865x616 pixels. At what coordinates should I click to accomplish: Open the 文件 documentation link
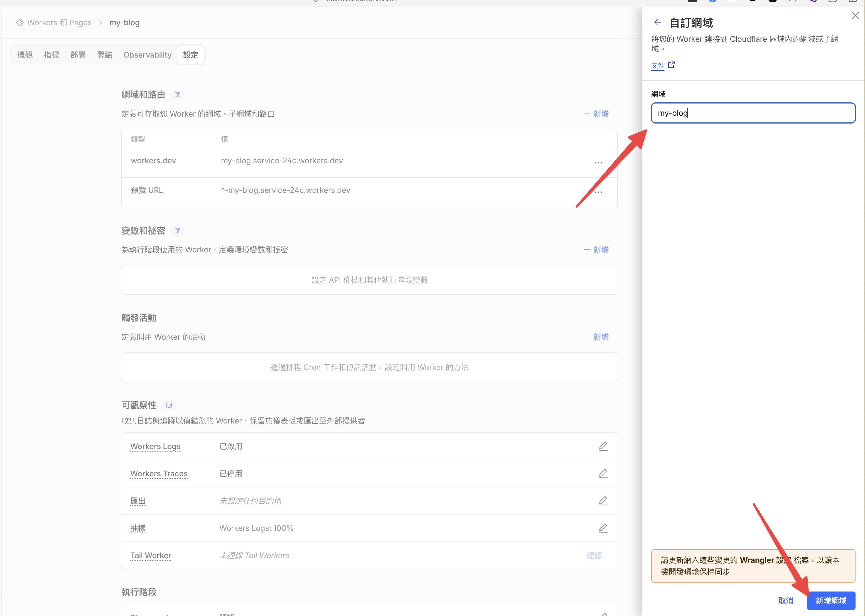click(658, 65)
